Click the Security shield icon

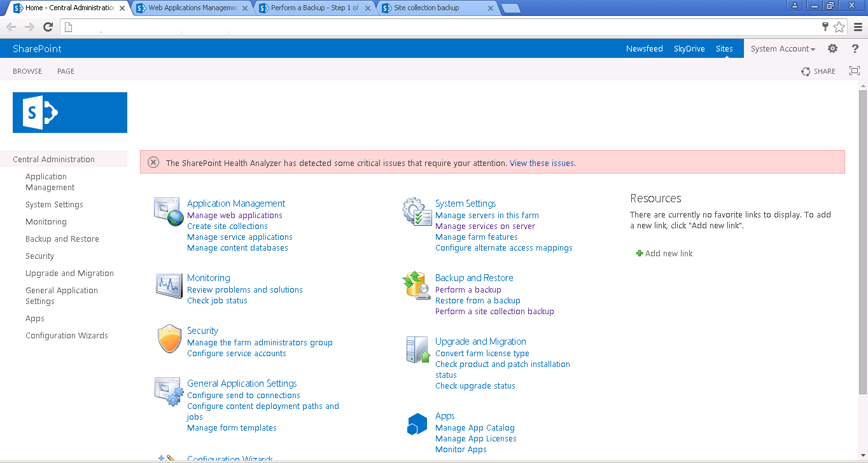point(169,339)
